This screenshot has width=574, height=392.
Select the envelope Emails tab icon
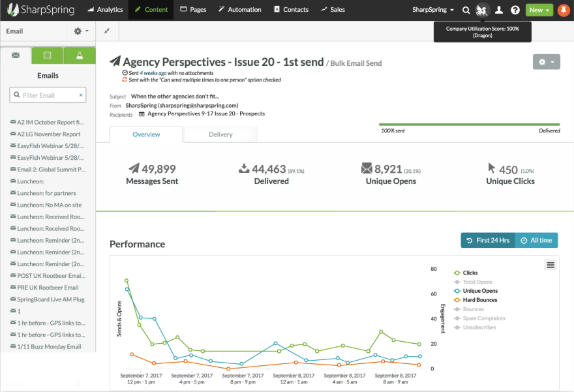pyautogui.click(x=16, y=56)
